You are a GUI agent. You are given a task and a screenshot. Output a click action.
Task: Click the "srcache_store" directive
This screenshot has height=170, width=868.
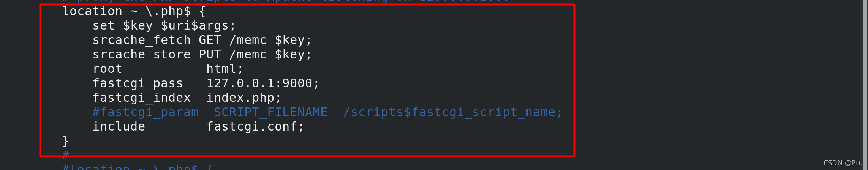[x=142, y=55]
